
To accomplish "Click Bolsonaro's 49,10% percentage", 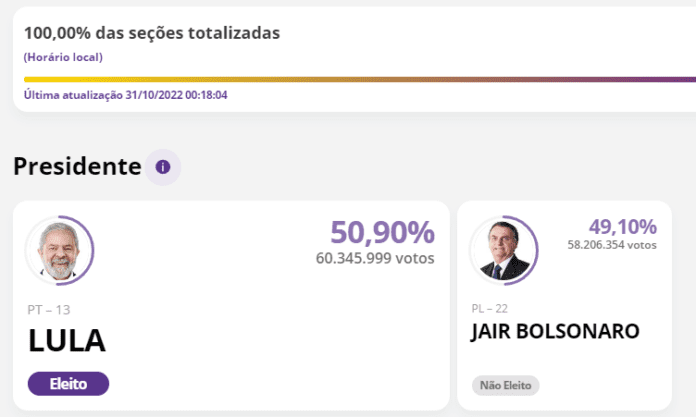I will 623,227.
